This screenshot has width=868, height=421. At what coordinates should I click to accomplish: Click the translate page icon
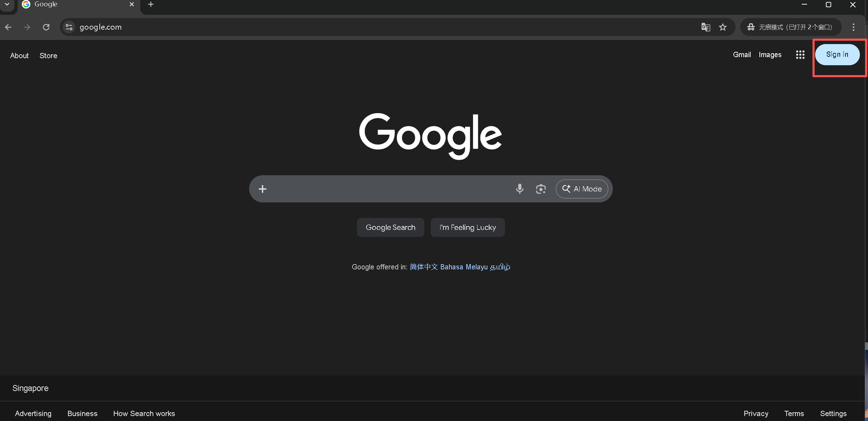click(705, 27)
